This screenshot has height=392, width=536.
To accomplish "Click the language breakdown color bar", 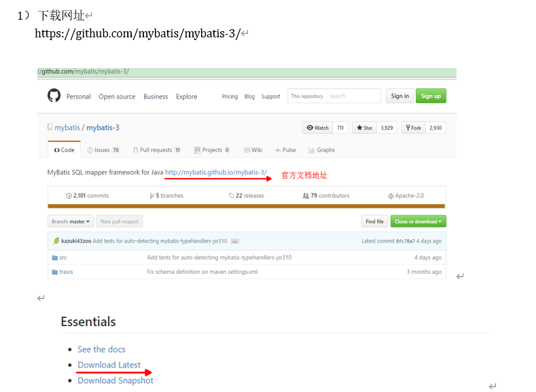I will point(247,206).
